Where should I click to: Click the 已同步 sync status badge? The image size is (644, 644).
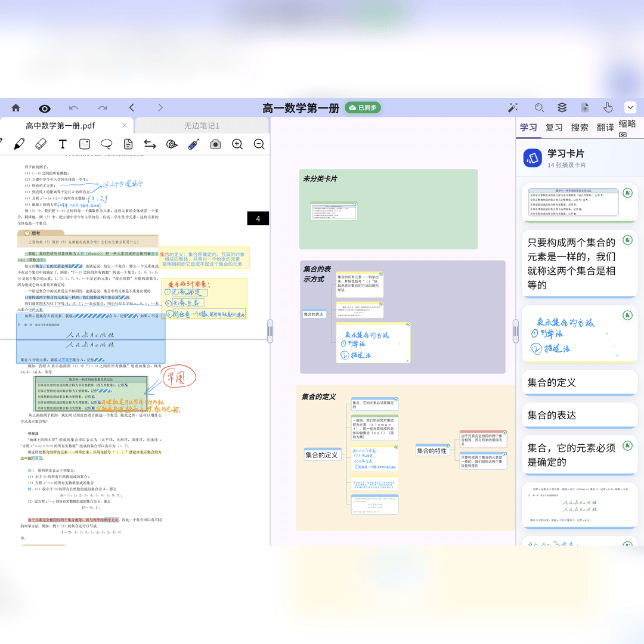tap(363, 107)
